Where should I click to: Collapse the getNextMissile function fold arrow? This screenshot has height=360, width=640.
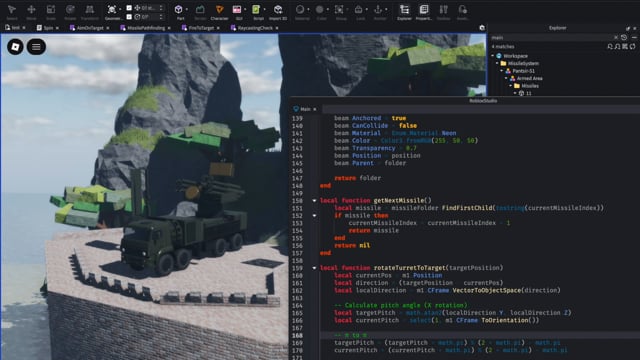coord(314,200)
